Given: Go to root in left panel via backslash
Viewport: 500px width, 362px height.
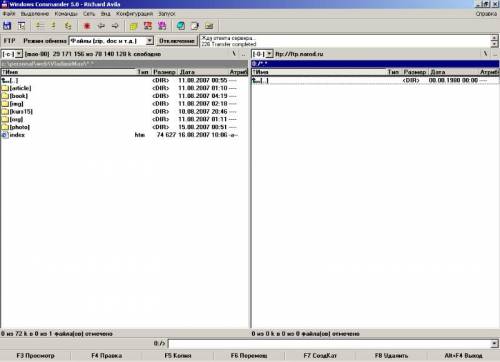Looking at the screenshot, I should tap(234, 54).
